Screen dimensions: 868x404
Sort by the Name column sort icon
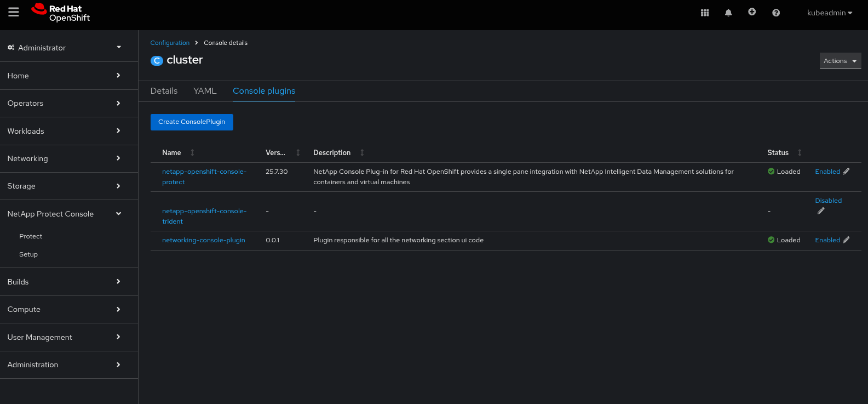click(x=192, y=153)
